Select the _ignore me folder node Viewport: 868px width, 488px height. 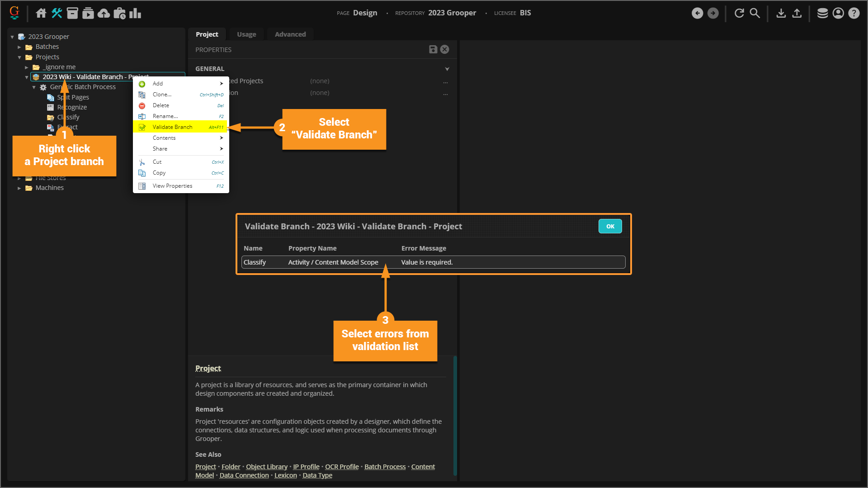pyautogui.click(x=59, y=67)
